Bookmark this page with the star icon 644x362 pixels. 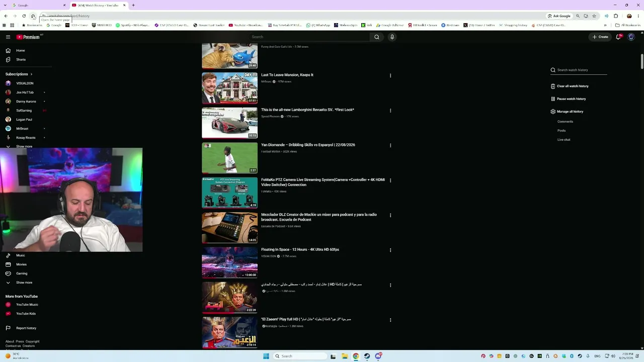tap(594, 16)
